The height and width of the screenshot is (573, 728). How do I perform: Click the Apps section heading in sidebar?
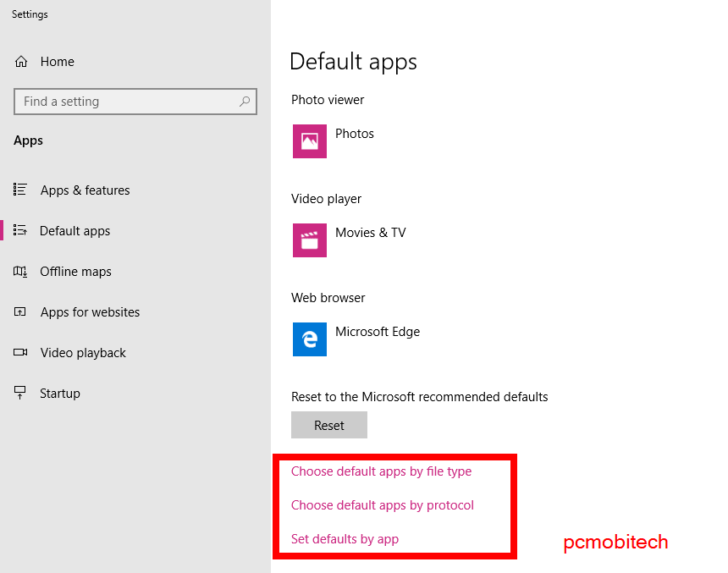[28, 140]
